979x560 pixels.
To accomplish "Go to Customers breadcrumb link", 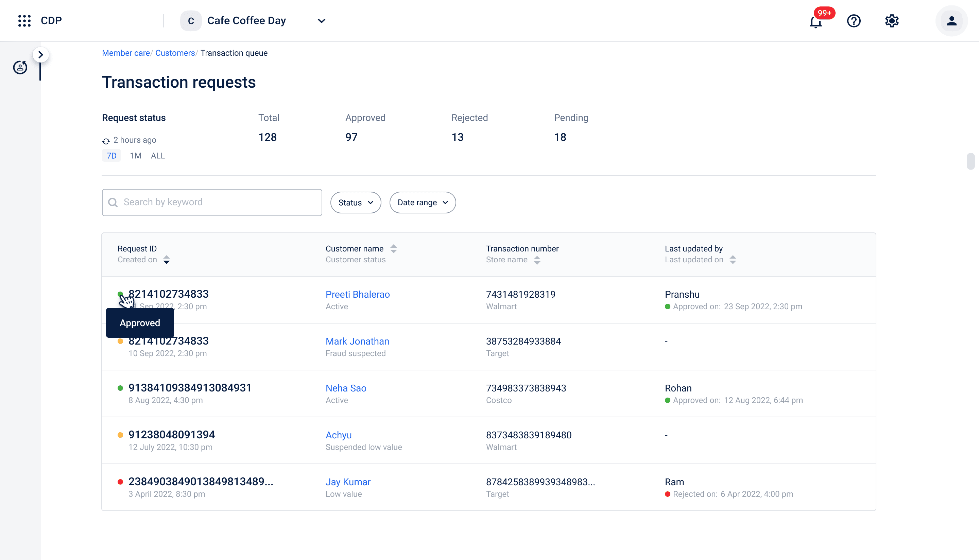I will pos(175,53).
